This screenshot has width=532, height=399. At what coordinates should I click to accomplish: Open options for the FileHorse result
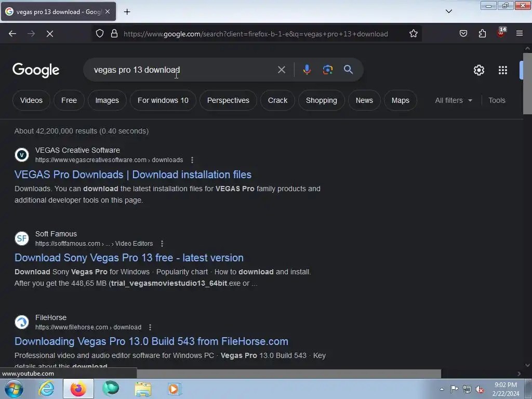click(150, 327)
